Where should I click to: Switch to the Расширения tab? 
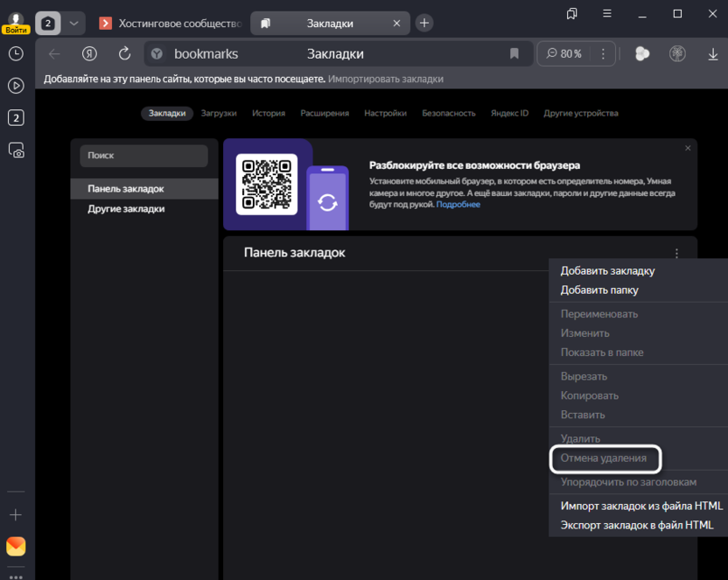click(x=325, y=113)
